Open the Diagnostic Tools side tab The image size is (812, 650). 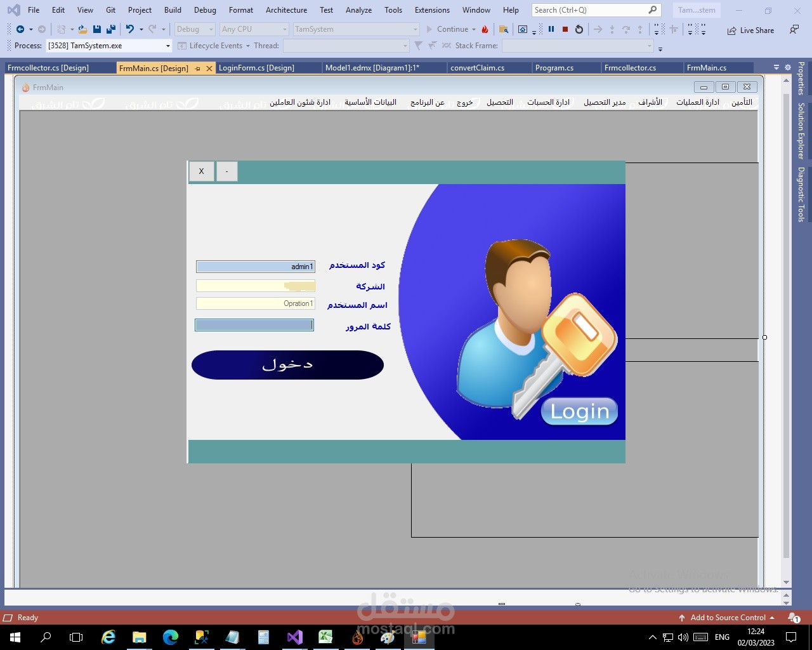coord(801,194)
